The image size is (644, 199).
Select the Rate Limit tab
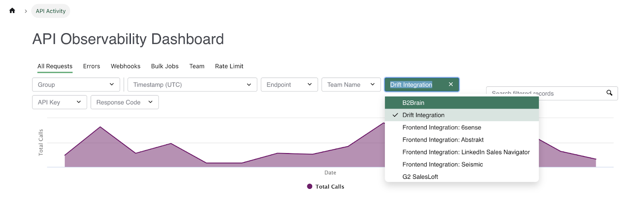click(x=229, y=66)
